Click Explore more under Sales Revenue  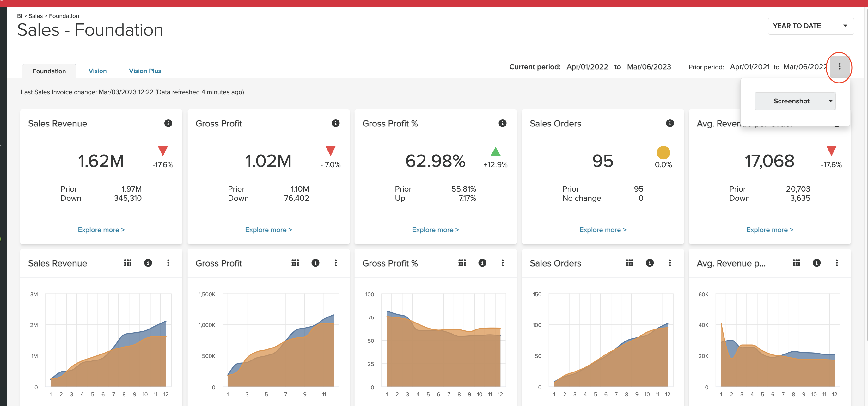click(101, 230)
